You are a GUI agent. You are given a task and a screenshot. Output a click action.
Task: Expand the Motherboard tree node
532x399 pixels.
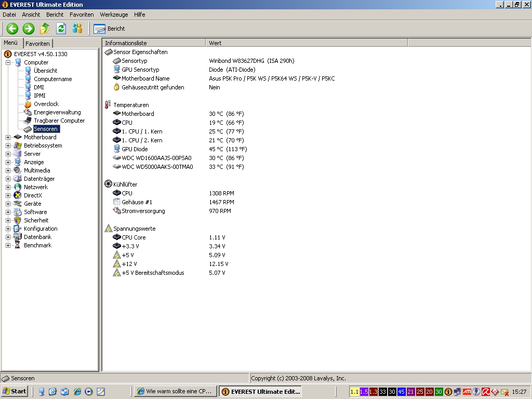pos(8,137)
